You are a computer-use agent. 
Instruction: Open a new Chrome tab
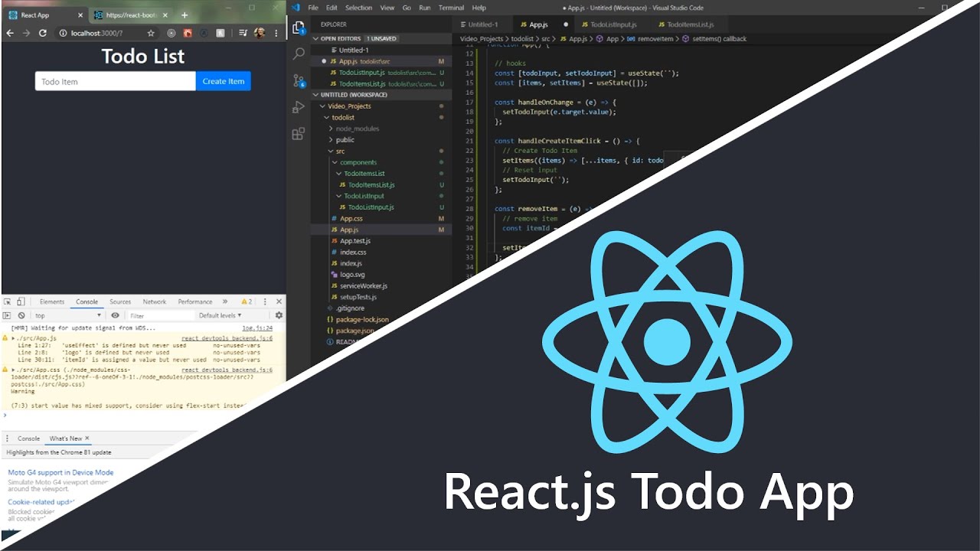(x=185, y=15)
